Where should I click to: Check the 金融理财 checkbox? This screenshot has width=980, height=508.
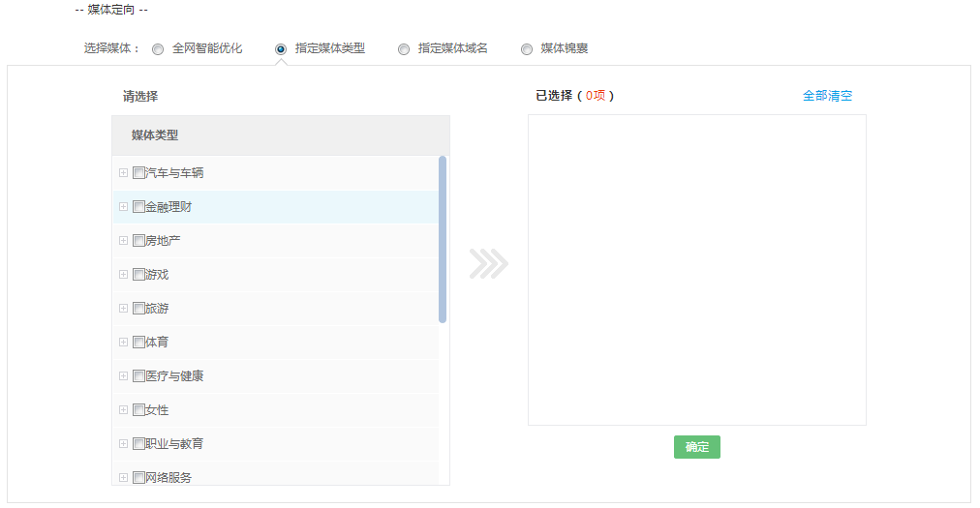[138, 207]
